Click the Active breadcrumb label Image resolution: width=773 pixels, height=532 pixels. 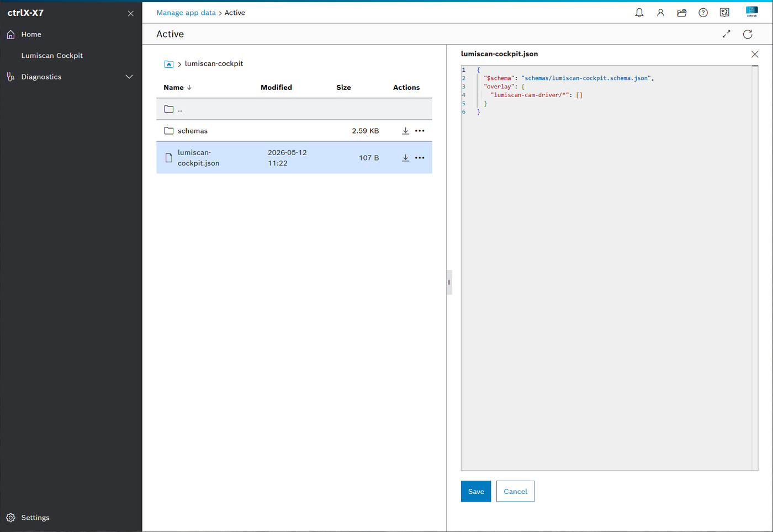click(x=235, y=13)
